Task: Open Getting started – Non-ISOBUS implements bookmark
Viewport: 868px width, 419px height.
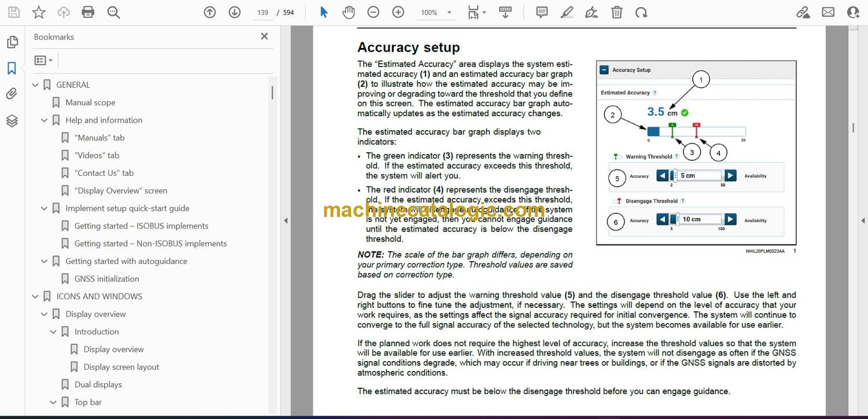Action: click(x=150, y=244)
